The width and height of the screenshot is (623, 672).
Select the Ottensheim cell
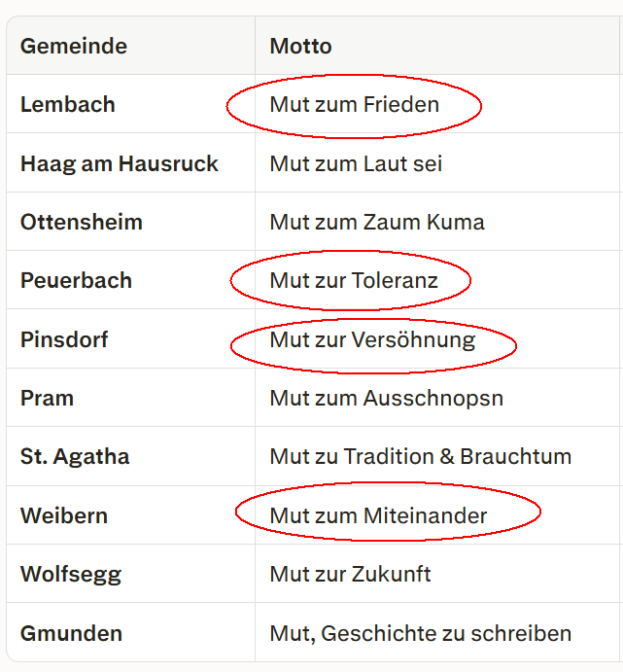(x=82, y=222)
